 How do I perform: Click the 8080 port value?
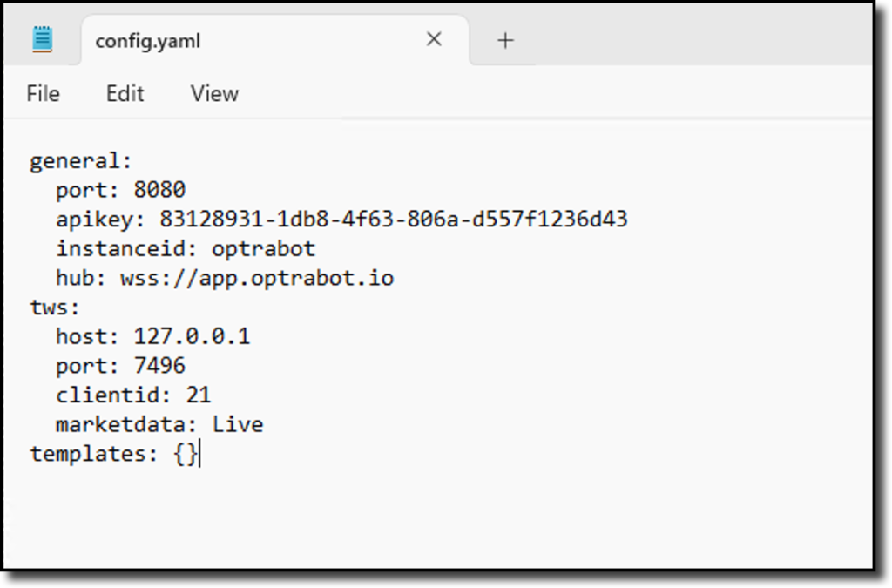159,190
